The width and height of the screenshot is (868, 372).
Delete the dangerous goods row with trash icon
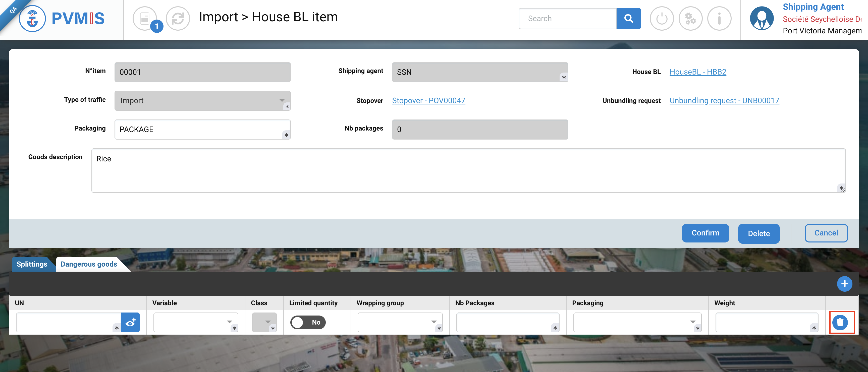coord(840,322)
